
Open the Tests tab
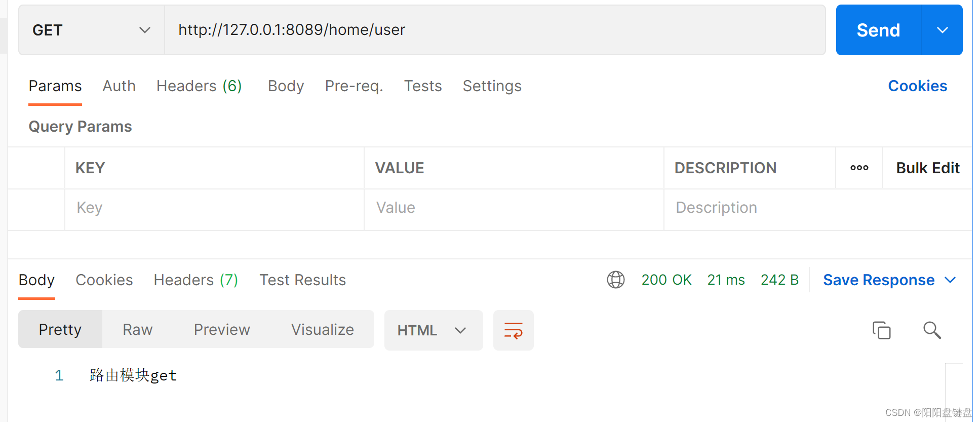423,86
